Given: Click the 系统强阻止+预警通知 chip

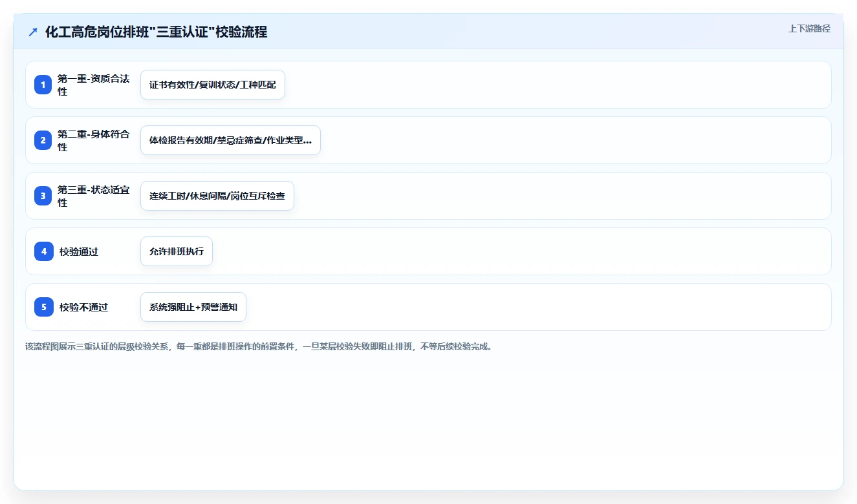Looking at the screenshot, I should pos(193,307).
